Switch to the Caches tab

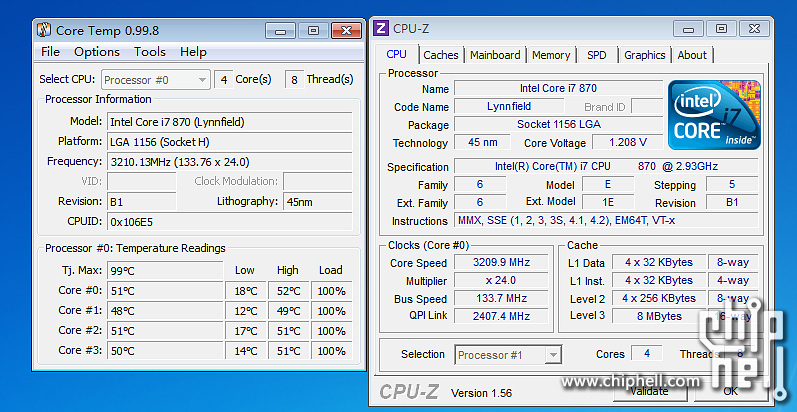tap(441, 55)
